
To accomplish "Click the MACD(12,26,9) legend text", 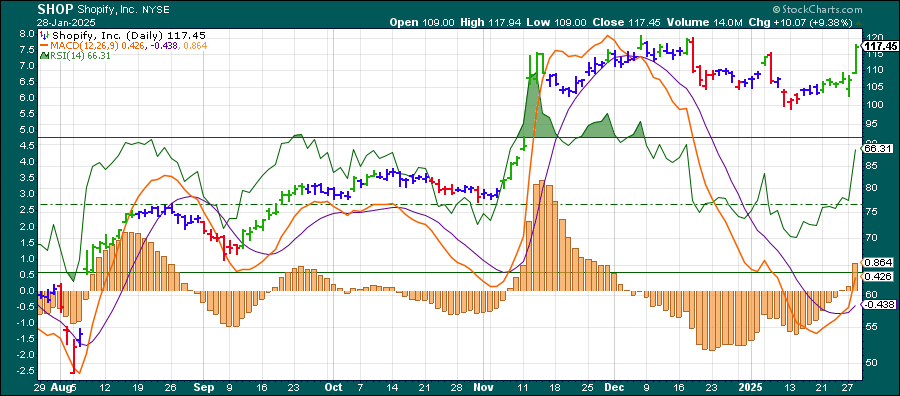I will click(x=85, y=45).
